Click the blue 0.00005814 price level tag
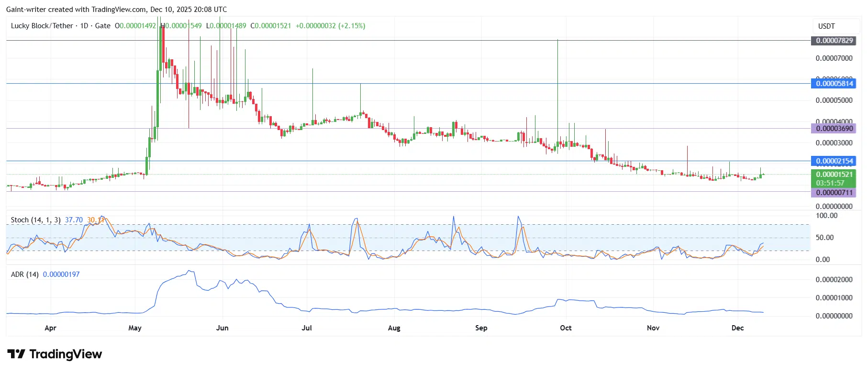Image resolution: width=868 pixels, height=372 pixels. pyautogui.click(x=834, y=84)
